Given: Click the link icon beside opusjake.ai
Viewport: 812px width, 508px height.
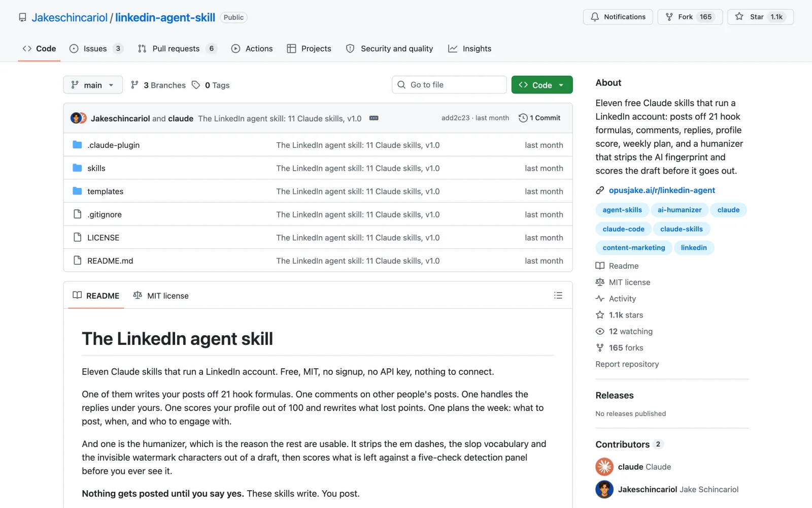Looking at the screenshot, I should click(x=600, y=190).
